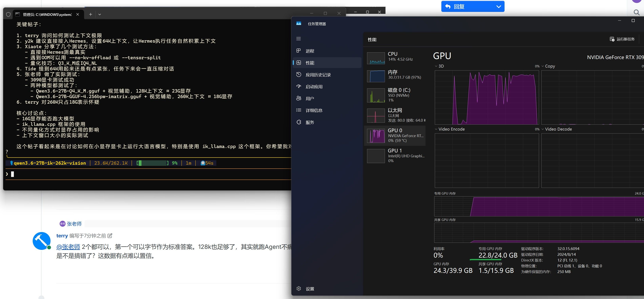Click the 专用 GPU 内存 usage graph

(x=539, y=206)
